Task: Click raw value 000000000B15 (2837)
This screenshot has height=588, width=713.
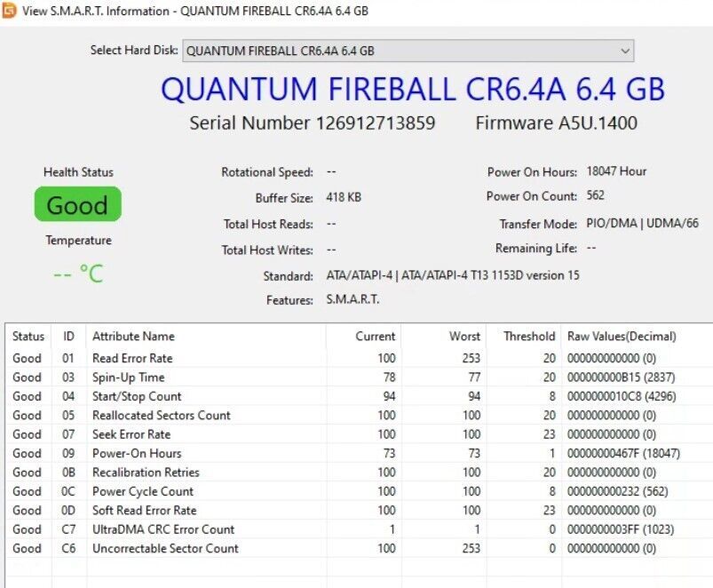Action: click(x=621, y=377)
